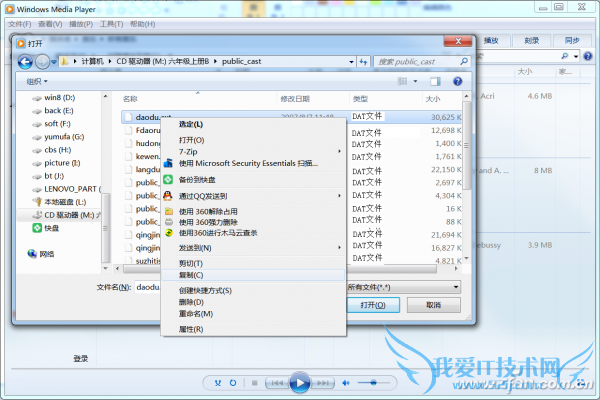600x400 pixels.
Task: Click the 360强力删除 shredder icon
Action: pyautogui.click(x=169, y=222)
